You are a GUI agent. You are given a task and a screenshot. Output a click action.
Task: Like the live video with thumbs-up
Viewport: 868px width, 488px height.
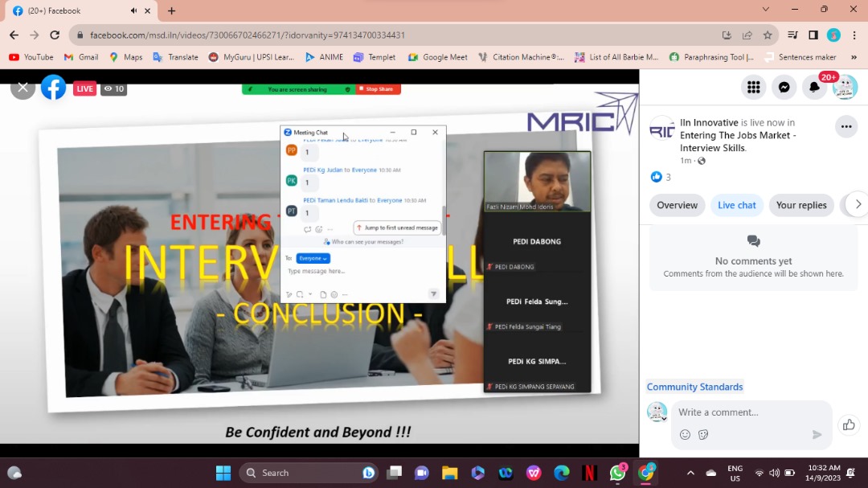pyautogui.click(x=848, y=424)
